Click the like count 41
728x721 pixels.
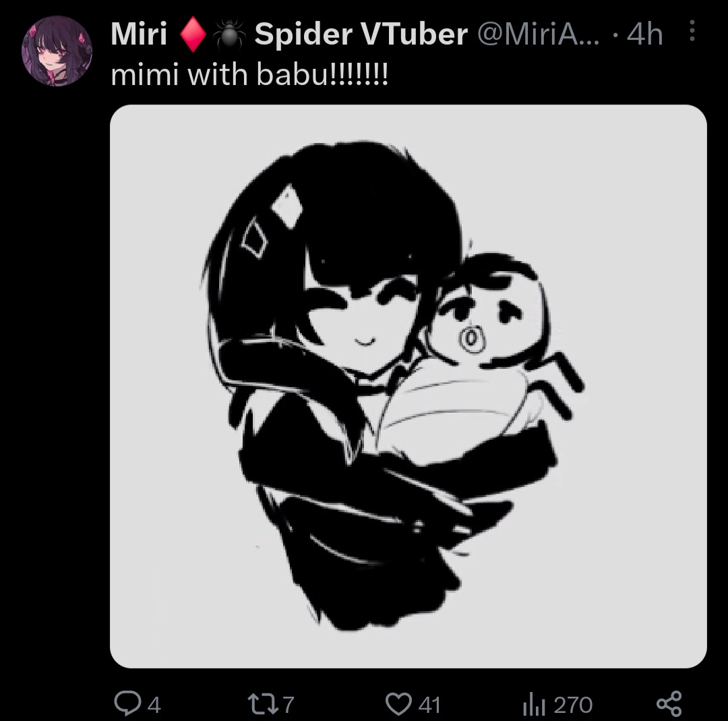[x=429, y=705]
